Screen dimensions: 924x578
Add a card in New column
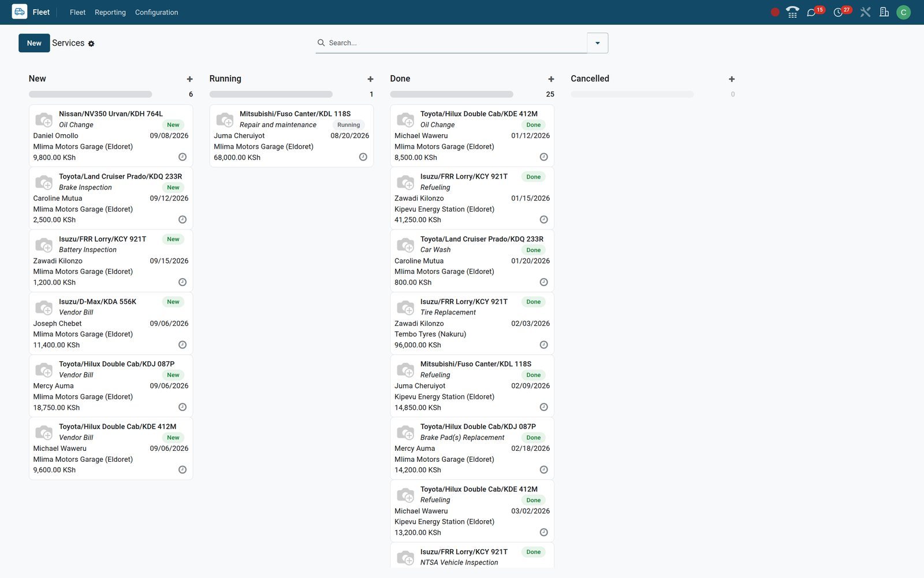[x=190, y=79]
